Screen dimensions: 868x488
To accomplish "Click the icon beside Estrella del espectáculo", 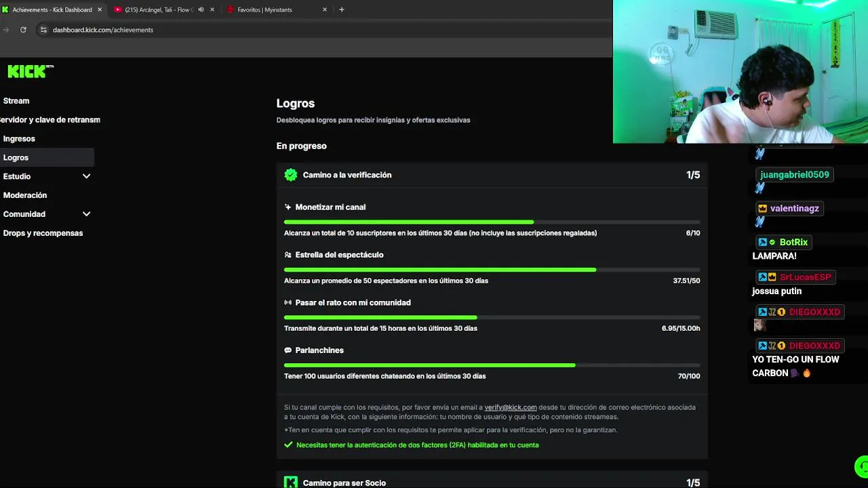I will coord(288,255).
